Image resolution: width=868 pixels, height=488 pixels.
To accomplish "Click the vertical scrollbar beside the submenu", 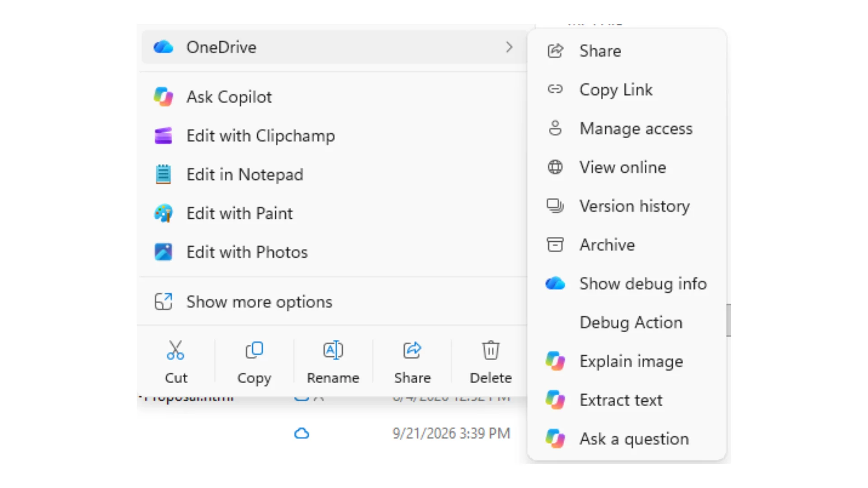I will pos(729,320).
